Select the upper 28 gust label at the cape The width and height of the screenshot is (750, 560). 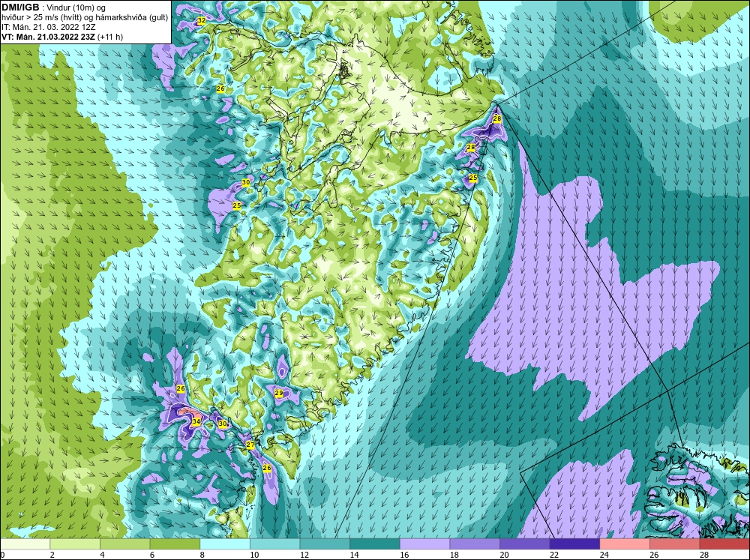coord(497,118)
